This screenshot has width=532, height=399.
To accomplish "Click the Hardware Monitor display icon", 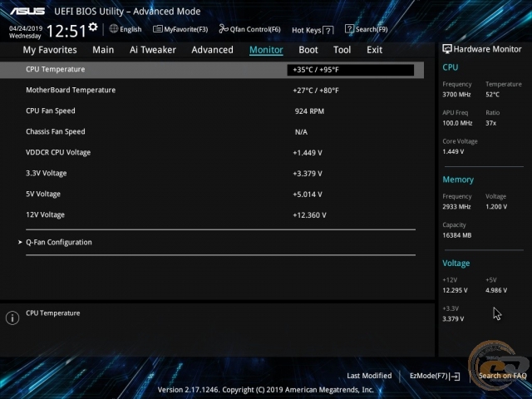I will (x=447, y=49).
